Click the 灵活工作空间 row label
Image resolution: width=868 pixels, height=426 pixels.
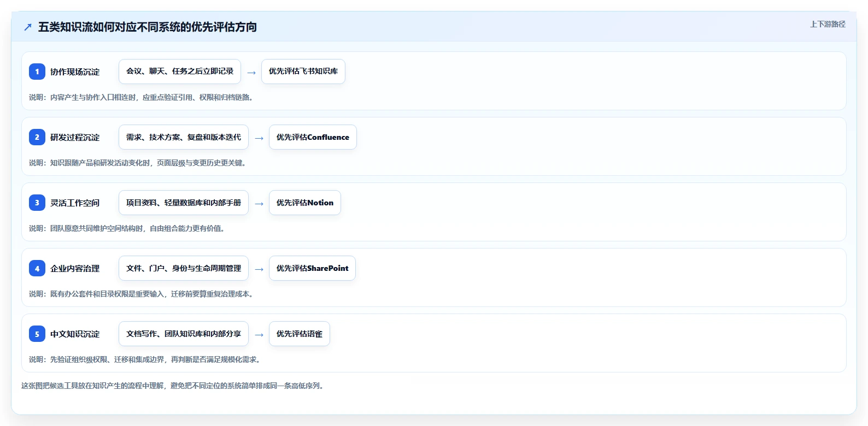pyautogui.click(x=75, y=203)
